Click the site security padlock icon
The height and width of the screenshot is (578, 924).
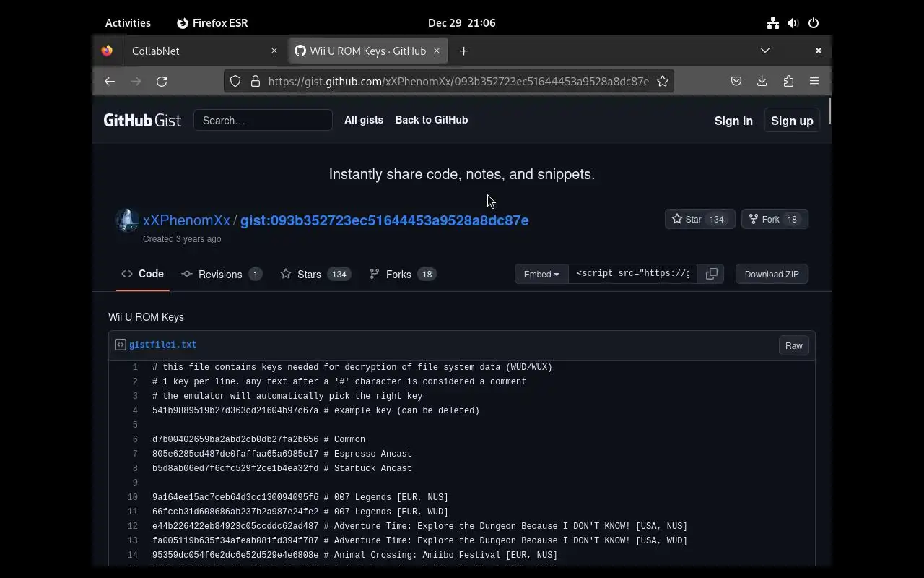tap(255, 82)
